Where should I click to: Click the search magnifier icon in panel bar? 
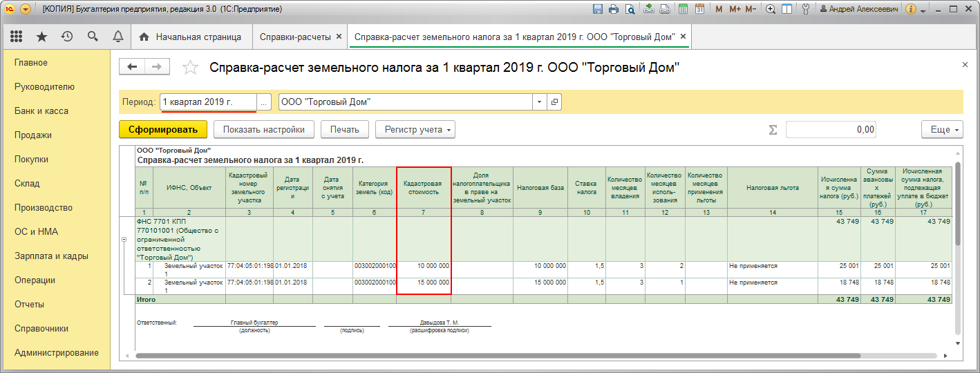[93, 37]
